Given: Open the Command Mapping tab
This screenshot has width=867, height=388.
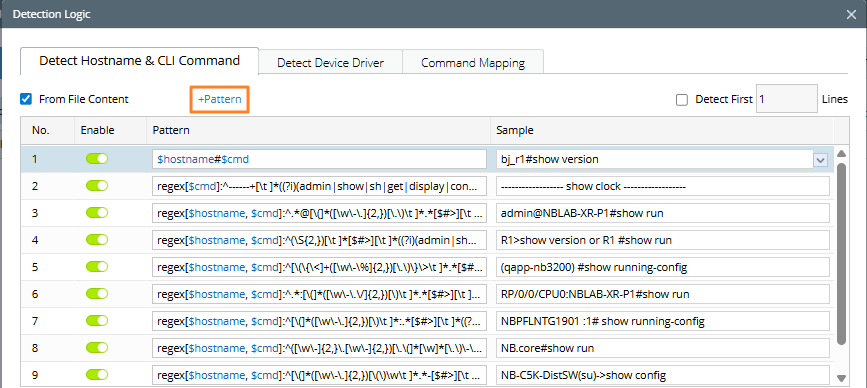Looking at the screenshot, I should [473, 62].
